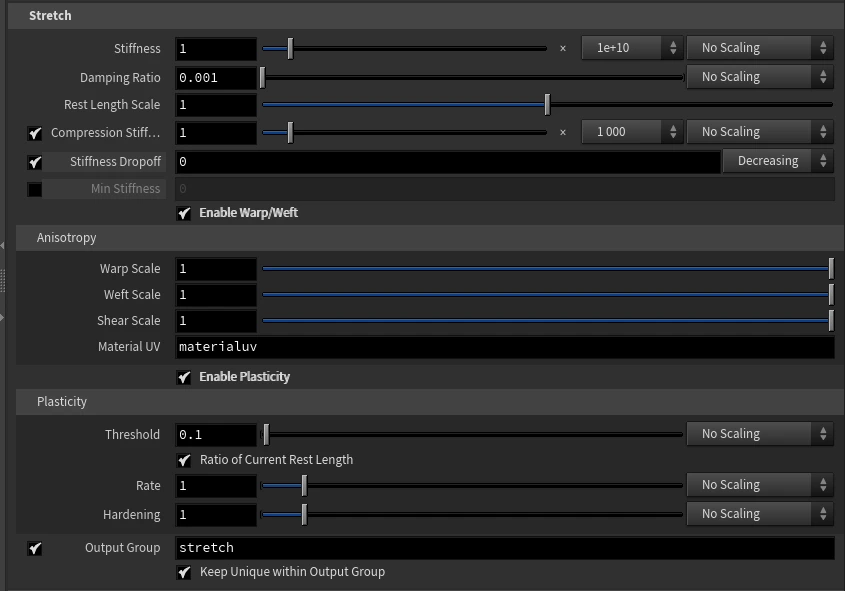Open Hardening No Scaling dropdown
845x591 pixels.
pos(760,514)
